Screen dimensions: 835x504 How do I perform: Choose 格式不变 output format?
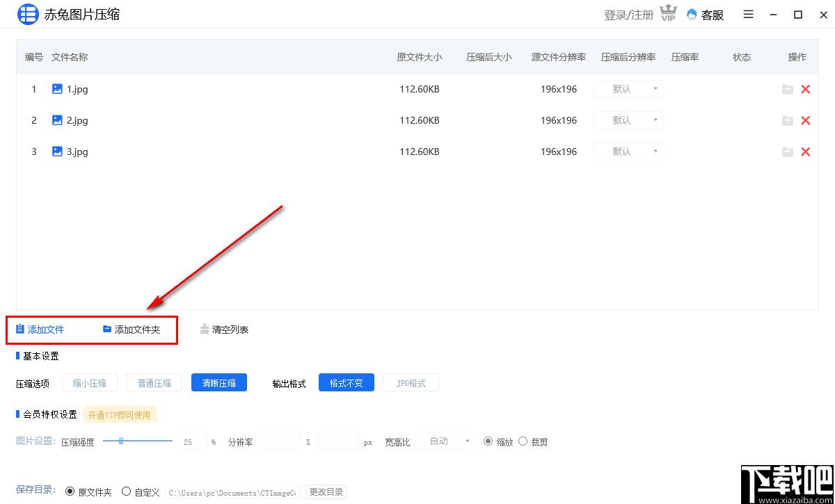tap(347, 383)
